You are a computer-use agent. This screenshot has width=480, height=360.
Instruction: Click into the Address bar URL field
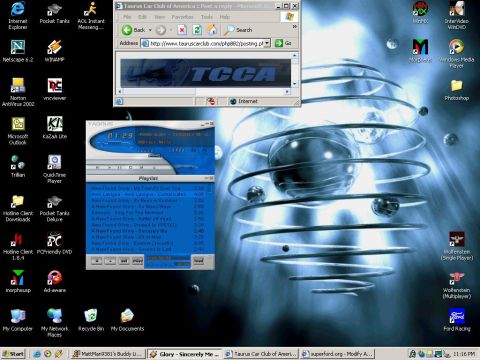pyautogui.click(x=202, y=43)
